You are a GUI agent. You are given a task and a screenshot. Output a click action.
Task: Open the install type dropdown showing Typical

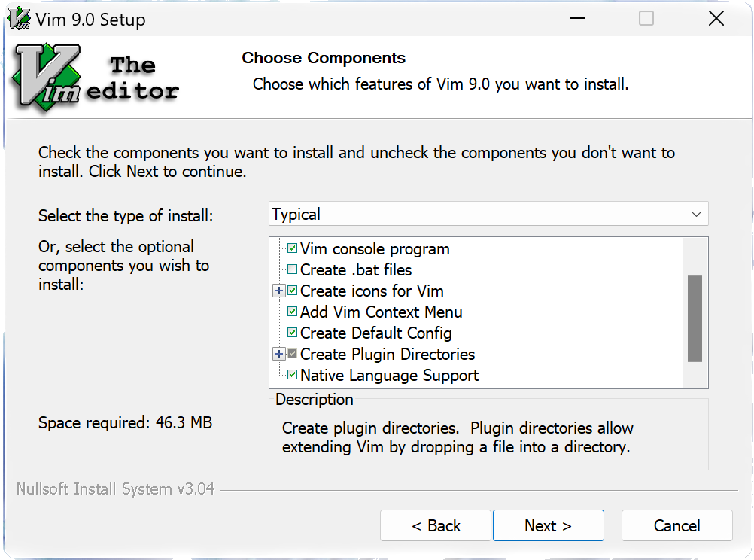(x=488, y=215)
